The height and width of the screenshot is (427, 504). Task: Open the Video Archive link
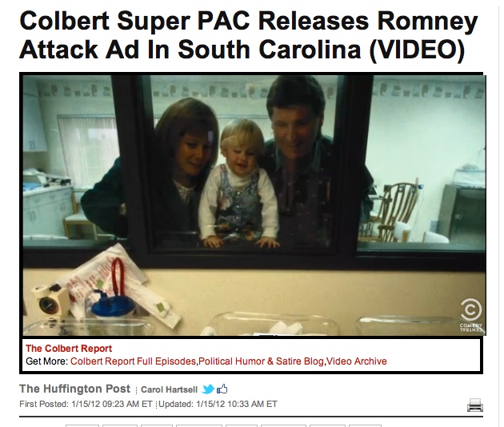tap(357, 361)
